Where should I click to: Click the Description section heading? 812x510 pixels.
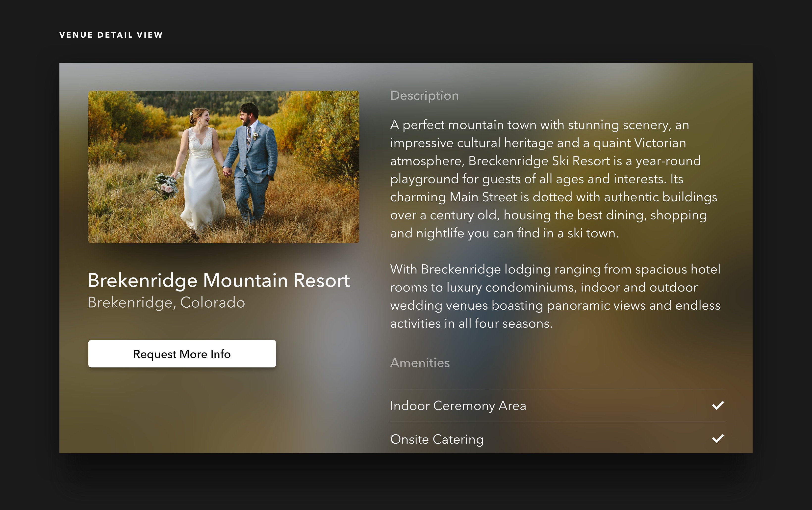(424, 95)
